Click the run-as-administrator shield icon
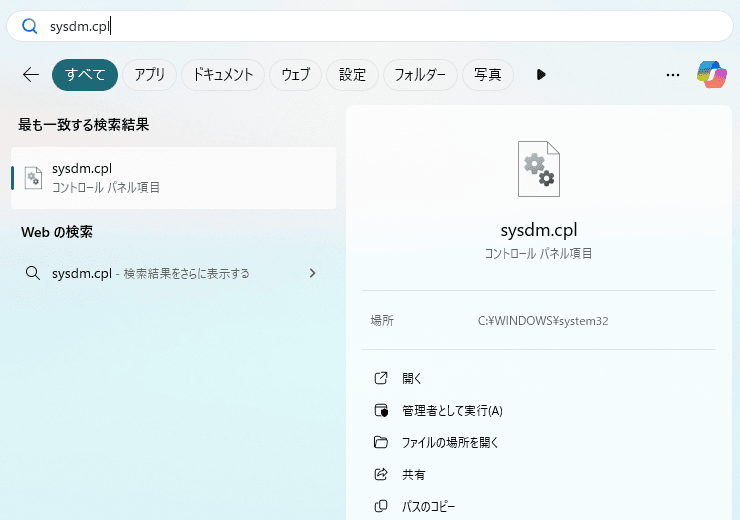Viewport: 740px width, 520px height. point(381,410)
